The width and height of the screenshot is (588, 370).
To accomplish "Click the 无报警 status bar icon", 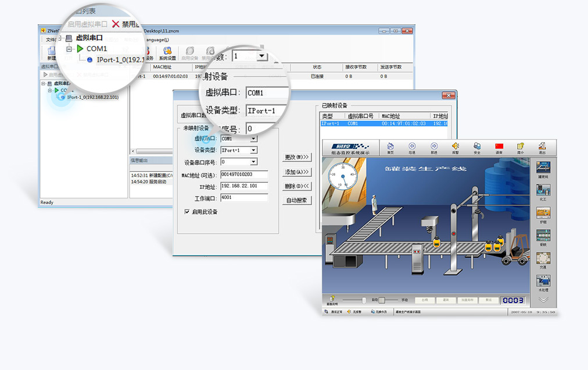I will point(349,312).
